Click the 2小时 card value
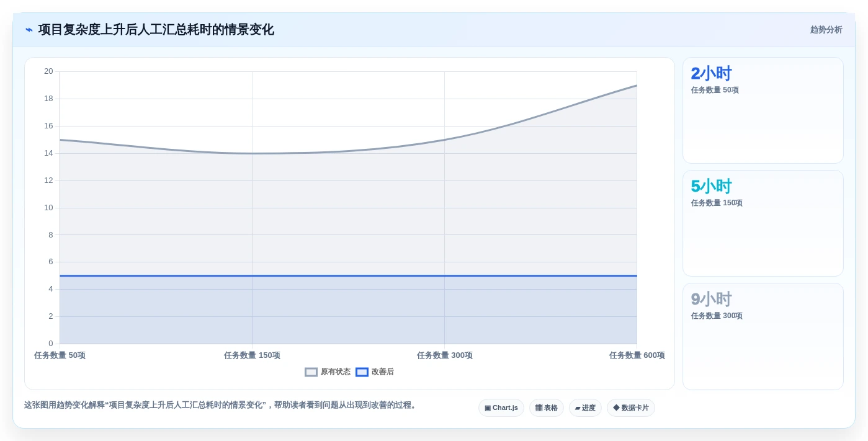The height and width of the screenshot is (441, 868). point(711,74)
